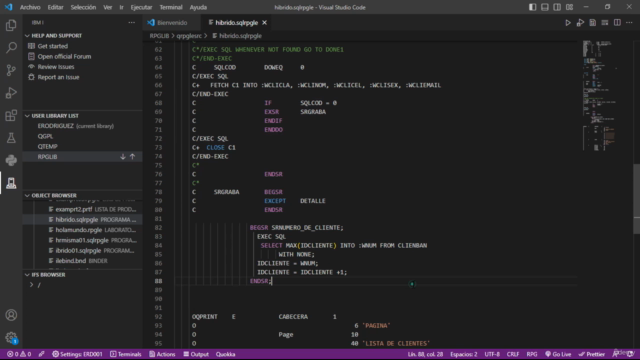Screen dimensions: 640x360
Task: Open Run and Debug view
Action: point(11,93)
